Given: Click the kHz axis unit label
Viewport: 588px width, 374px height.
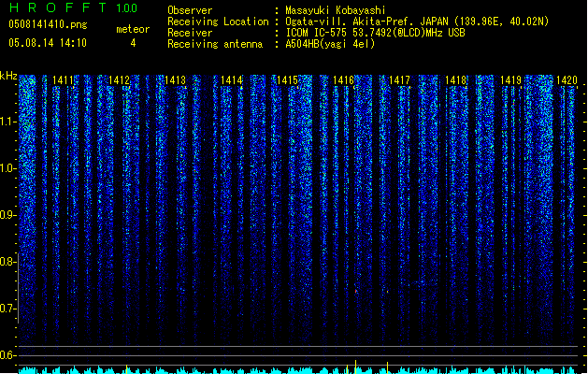Looking at the screenshot, I should point(8,76).
